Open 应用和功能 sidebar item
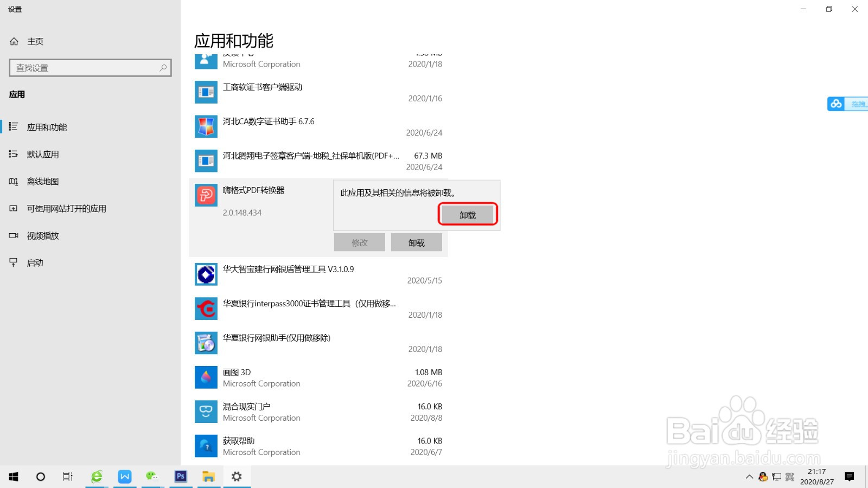The image size is (868, 488). pyautogui.click(x=90, y=127)
